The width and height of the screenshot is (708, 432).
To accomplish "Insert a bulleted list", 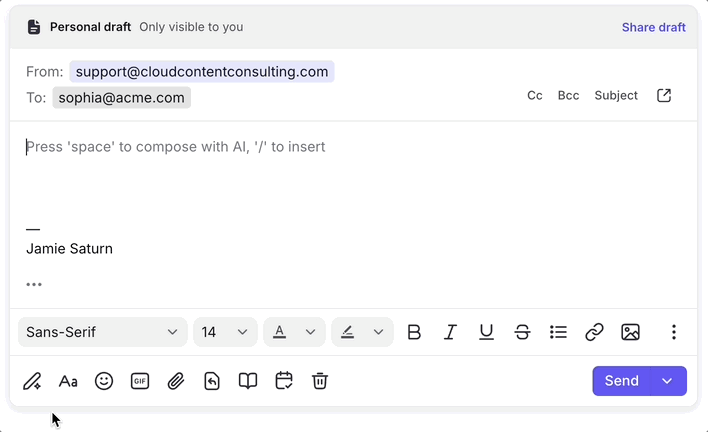I will (x=558, y=332).
